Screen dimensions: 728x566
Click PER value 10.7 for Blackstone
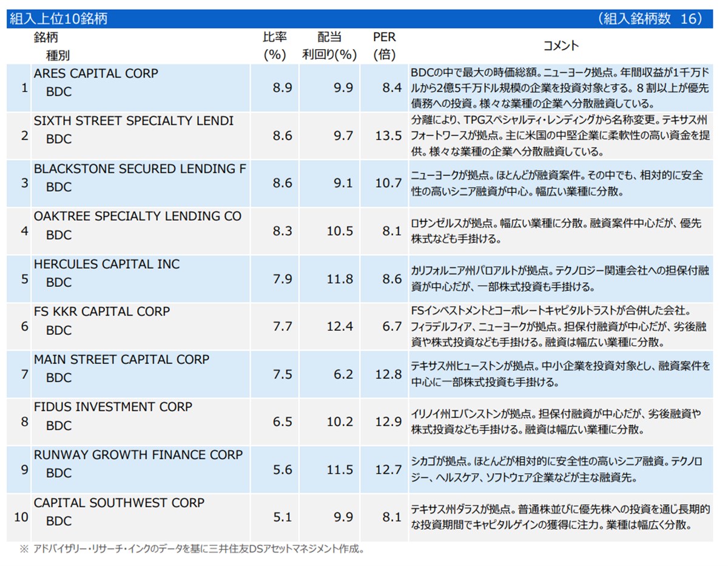(x=389, y=183)
